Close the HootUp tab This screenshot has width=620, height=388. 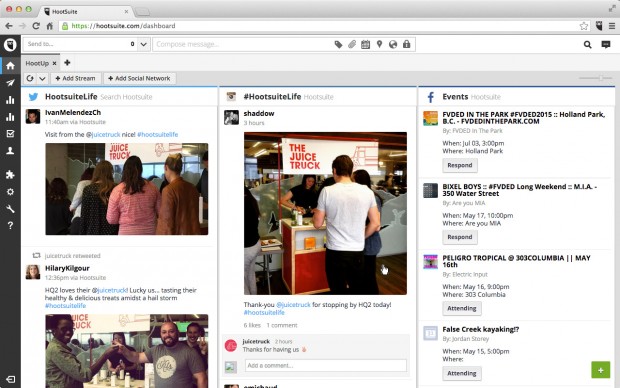tap(55, 63)
